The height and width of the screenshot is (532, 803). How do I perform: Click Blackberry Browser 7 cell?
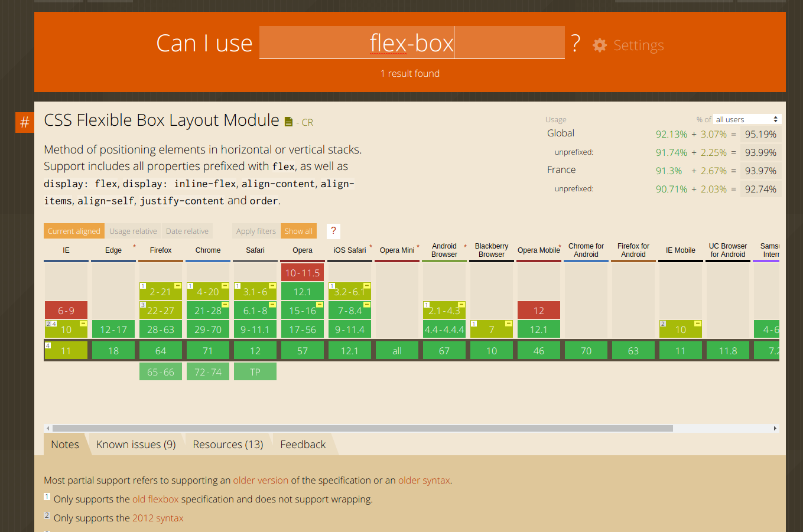pyautogui.click(x=492, y=329)
